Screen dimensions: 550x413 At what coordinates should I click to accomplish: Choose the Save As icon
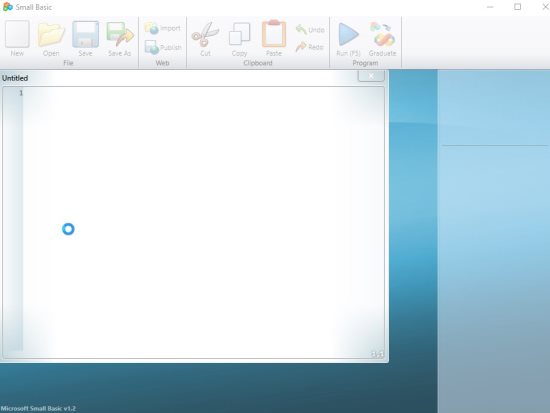120,39
